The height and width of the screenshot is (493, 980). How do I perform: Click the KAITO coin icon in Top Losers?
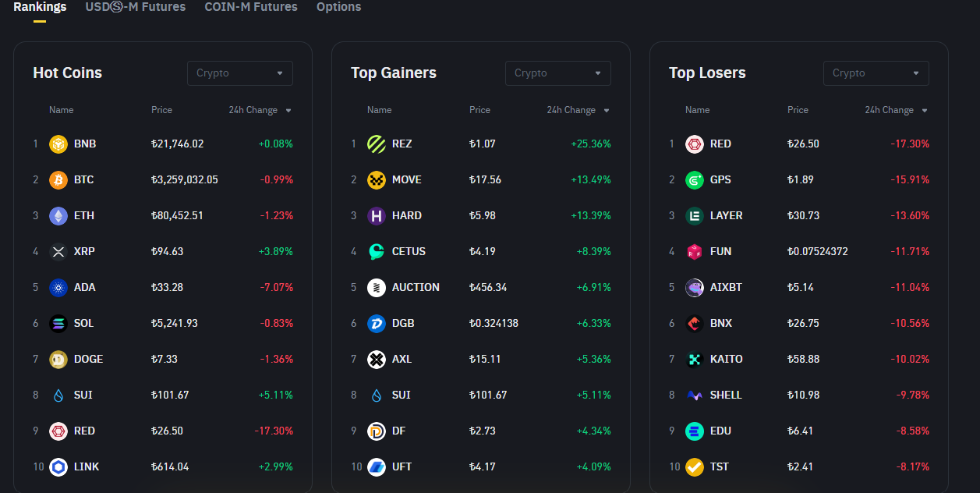click(695, 360)
